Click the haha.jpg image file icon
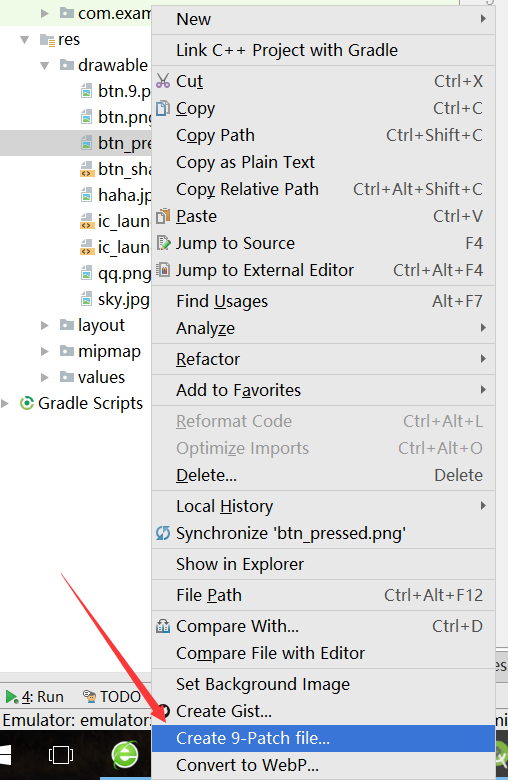The height and width of the screenshot is (780, 508). click(86, 195)
